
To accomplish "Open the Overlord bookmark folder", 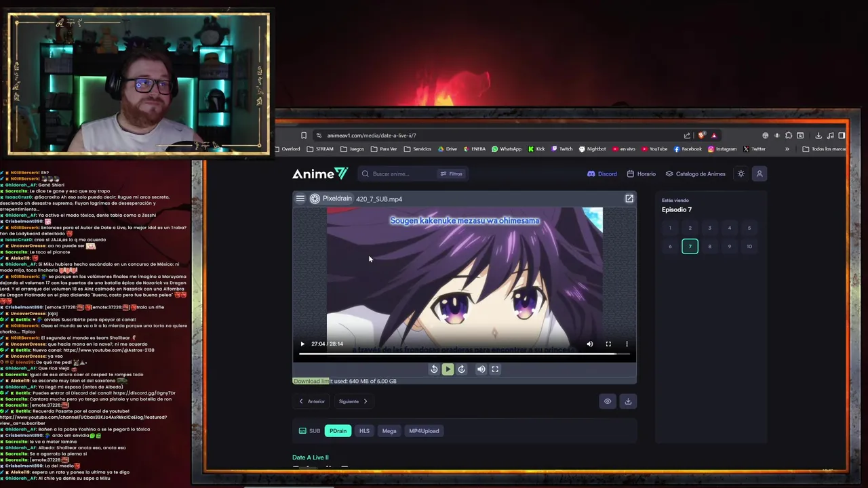I will point(288,149).
